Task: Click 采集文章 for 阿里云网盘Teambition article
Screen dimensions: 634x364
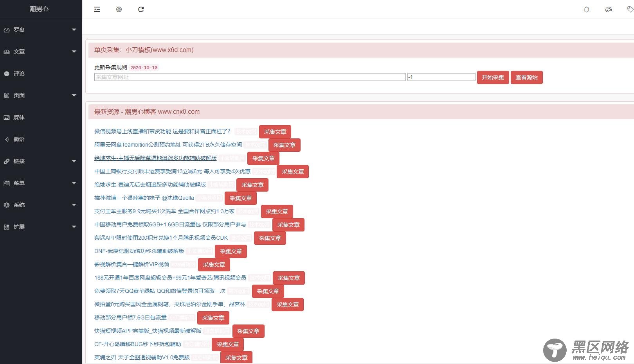Action: click(x=285, y=145)
